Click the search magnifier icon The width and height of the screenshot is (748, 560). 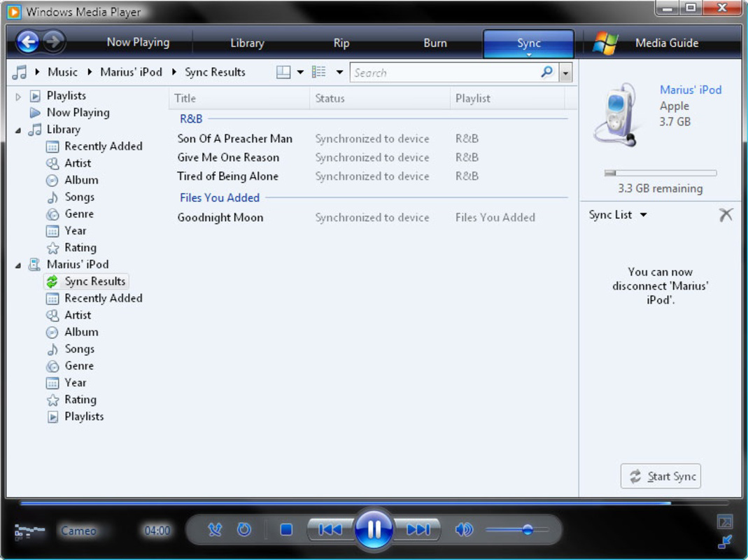click(x=546, y=72)
